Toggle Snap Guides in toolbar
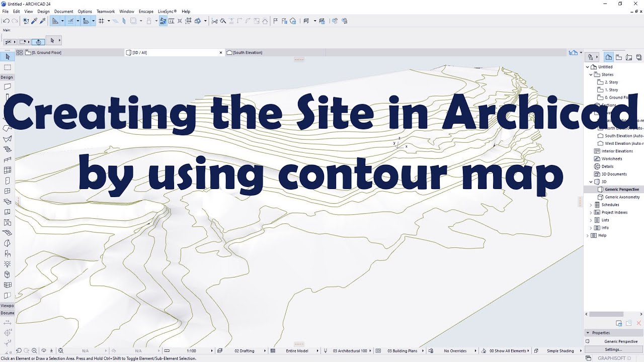 pyautogui.click(x=70, y=21)
